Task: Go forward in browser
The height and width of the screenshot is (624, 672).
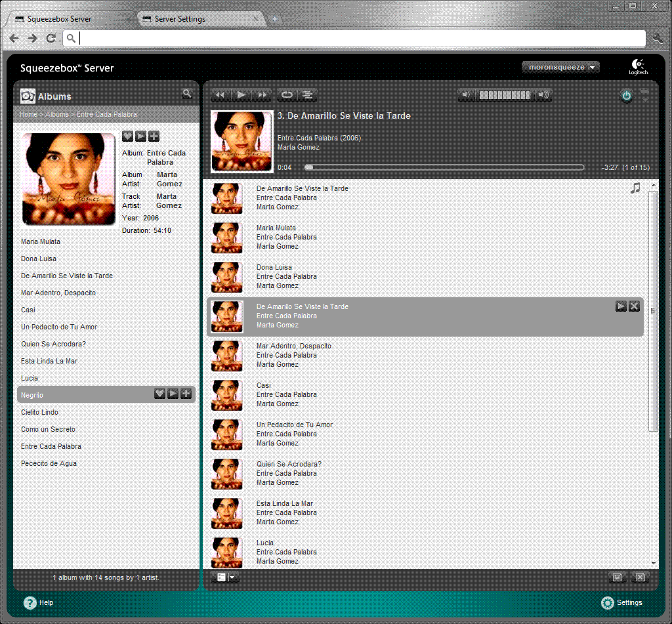Action: pyautogui.click(x=33, y=38)
